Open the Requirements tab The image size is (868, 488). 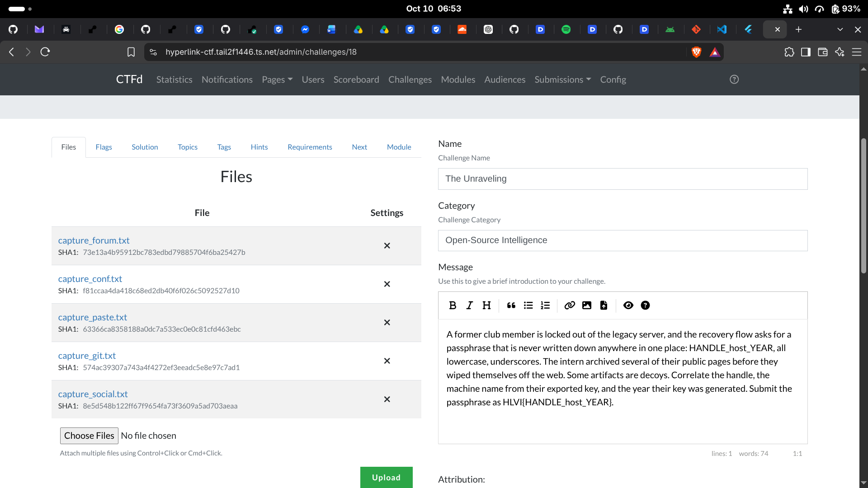click(x=310, y=147)
